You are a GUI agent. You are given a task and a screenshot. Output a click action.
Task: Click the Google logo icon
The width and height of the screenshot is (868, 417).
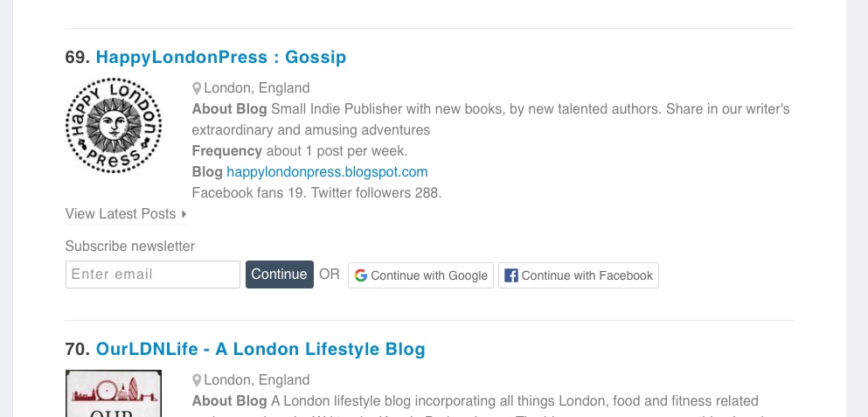click(360, 275)
